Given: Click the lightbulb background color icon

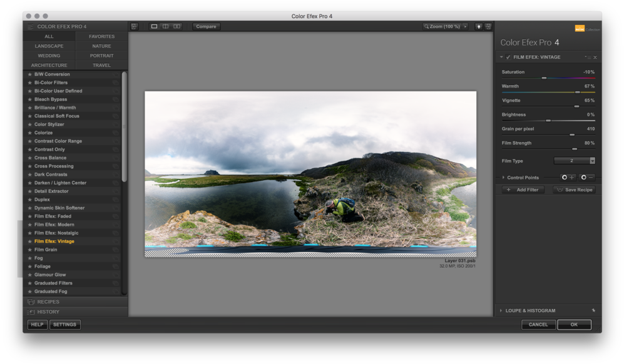Looking at the screenshot, I should (479, 26).
